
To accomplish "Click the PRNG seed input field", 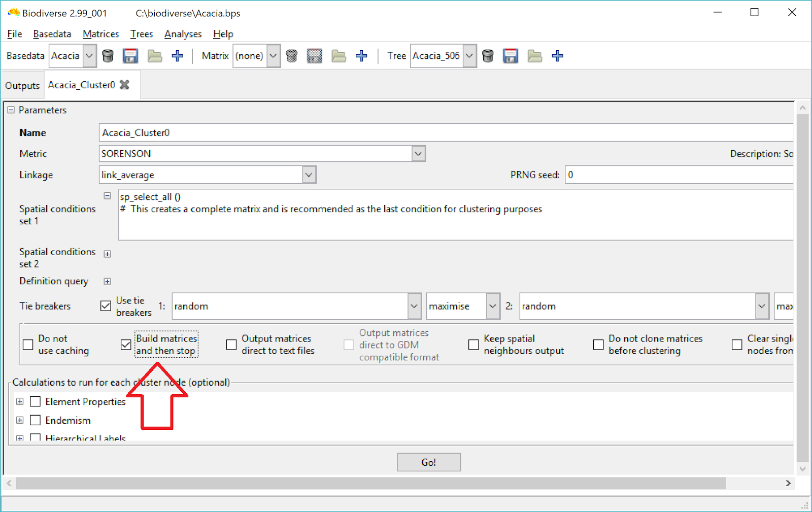I will click(x=660, y=175).
